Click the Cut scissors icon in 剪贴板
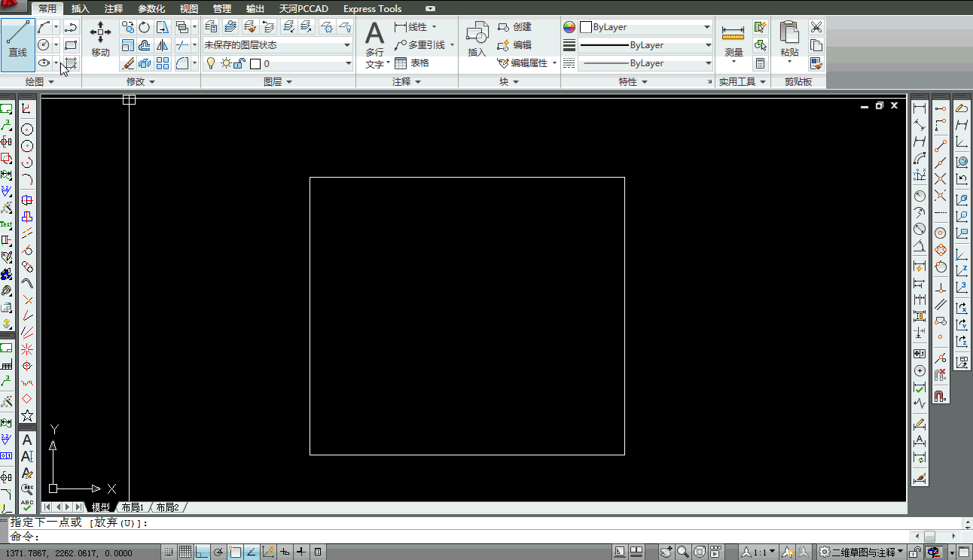This screenshot has height=560, width=973. (816, 27)
